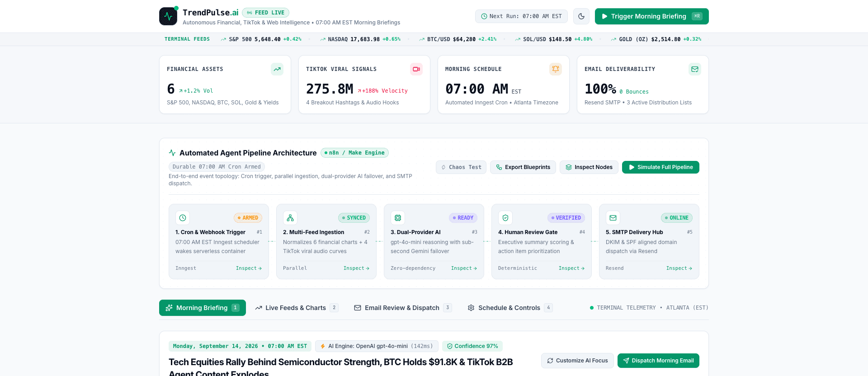Click the Financial Assets trend icon
The width and height of the screenshot is (868, 376).
click(277, 69)
